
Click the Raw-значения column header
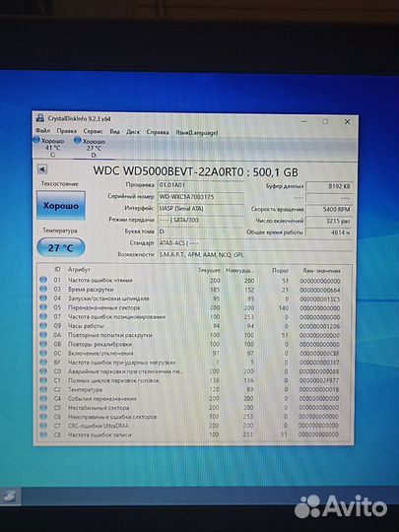click(321, 271)
